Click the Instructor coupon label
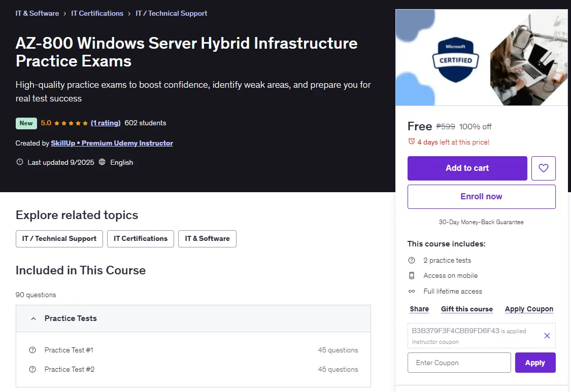 click(x=435, y=342)
